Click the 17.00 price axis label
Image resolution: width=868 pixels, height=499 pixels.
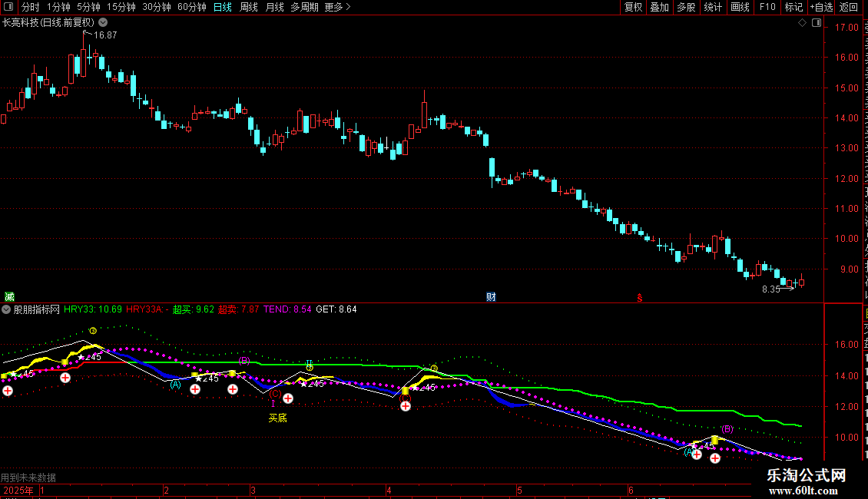[849, 27]
